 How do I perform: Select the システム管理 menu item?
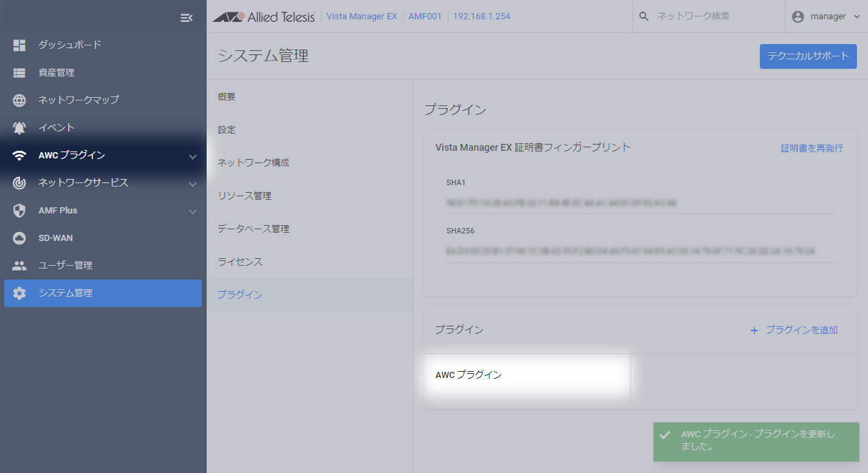(x=103, y=293)
